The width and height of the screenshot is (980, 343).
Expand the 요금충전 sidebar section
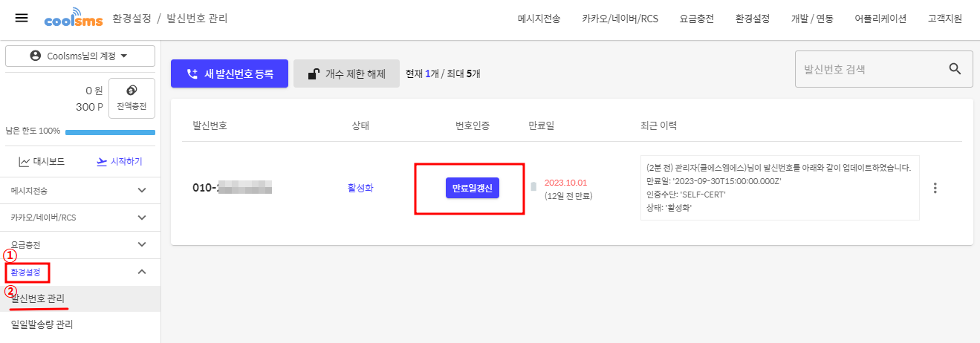80,244
